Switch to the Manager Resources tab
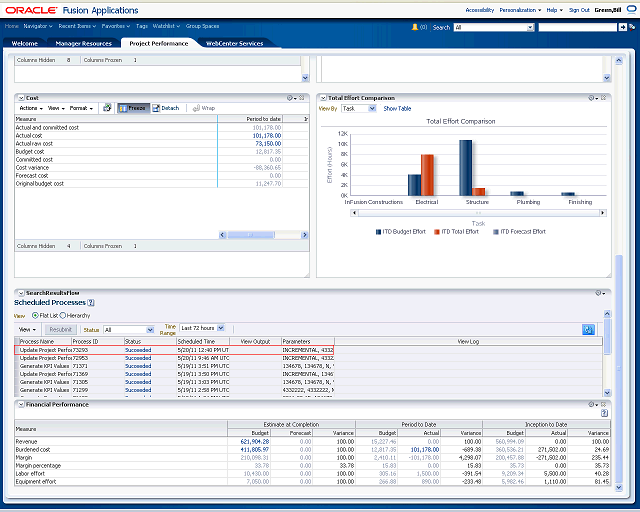The width and height of the screenshot is (640, 512). click(84, 44)
